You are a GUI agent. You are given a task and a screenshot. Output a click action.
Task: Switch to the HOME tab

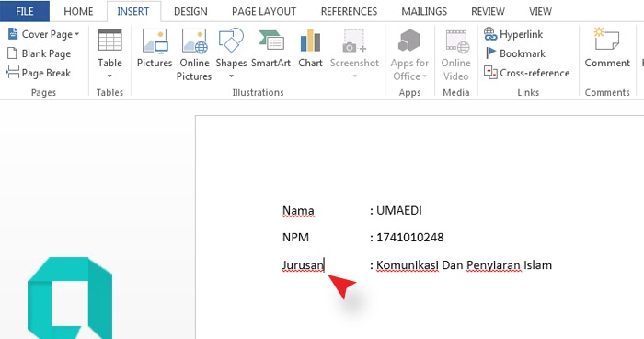click(78, 11)
